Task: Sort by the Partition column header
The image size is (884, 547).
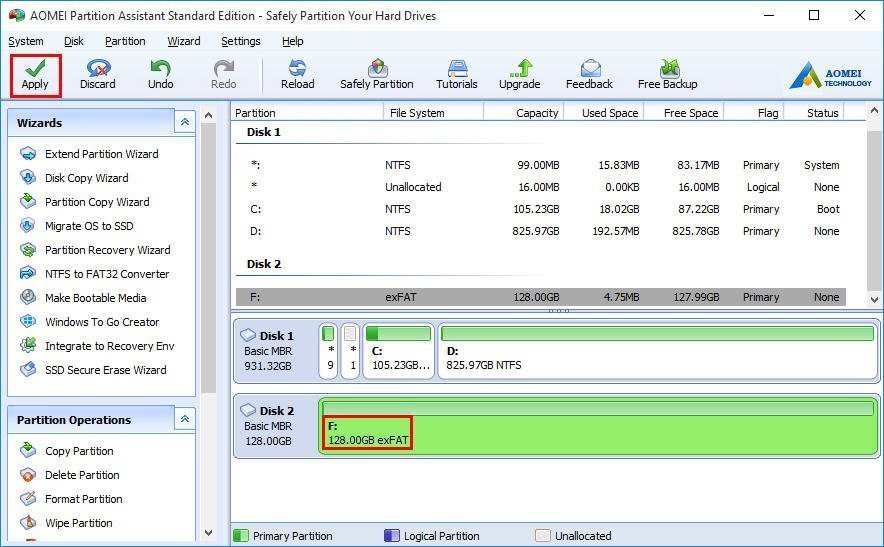Action: (x=307, y=113)
